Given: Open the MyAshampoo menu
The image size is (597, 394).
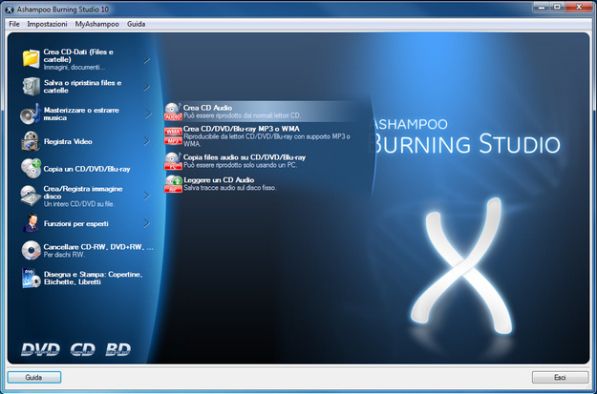Looking at the screenshot, I should click(97, 24).
